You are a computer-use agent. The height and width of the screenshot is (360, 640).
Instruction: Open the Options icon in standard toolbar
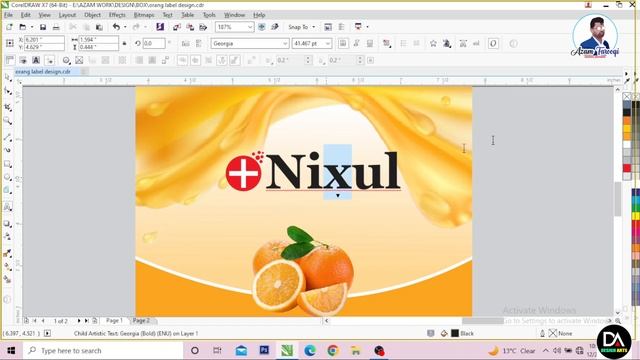(342, 27)
